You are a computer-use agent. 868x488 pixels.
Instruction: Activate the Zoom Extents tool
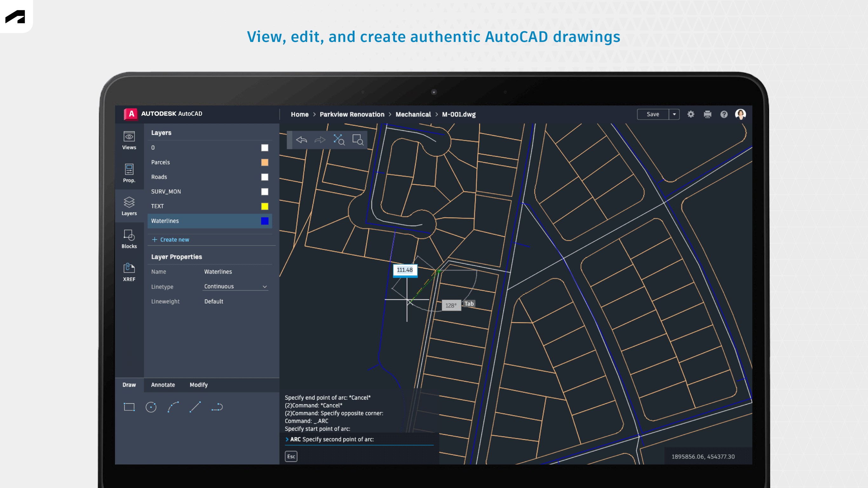[339, 140]
